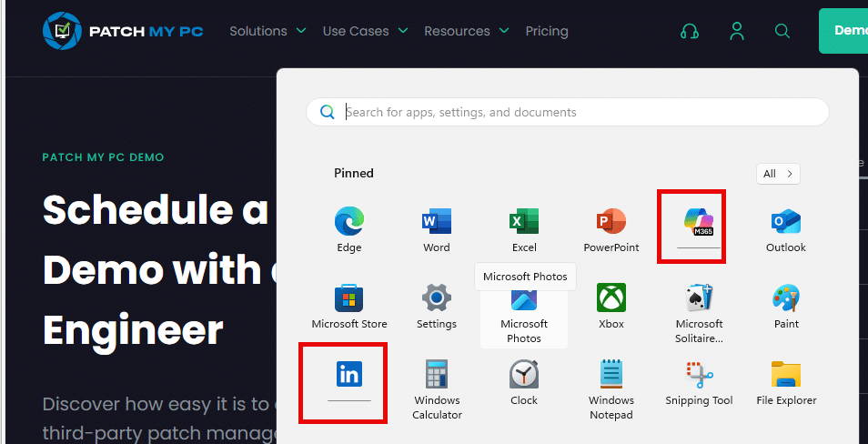Open Microsoft Solitaire pinned app
Viewport: 868px width, 444px height.
(x=699, y=313)
